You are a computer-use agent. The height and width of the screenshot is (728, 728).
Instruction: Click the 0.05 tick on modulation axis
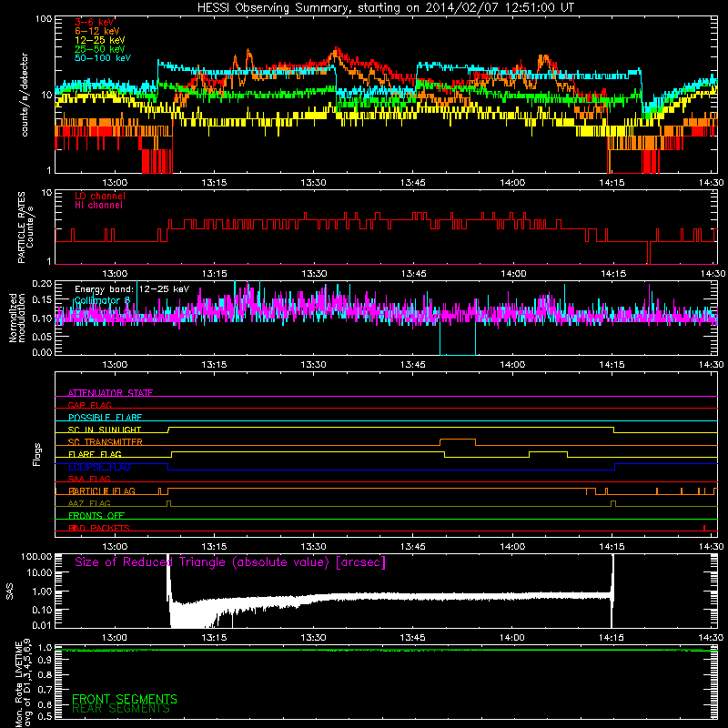point(42,336)
